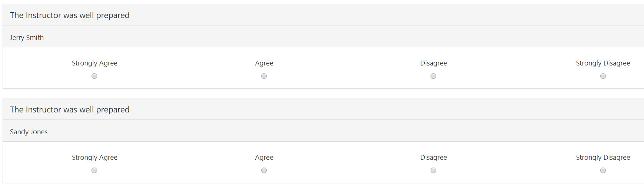Click question heading above Sandy Jones
The width and height of the screenshot is (644, 189).
tap(70, 110)
